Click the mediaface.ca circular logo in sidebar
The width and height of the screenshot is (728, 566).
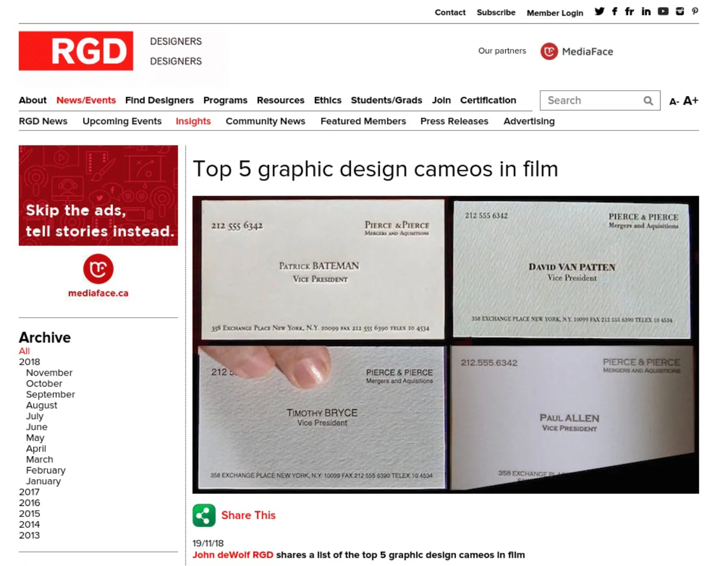click(98, 269)
